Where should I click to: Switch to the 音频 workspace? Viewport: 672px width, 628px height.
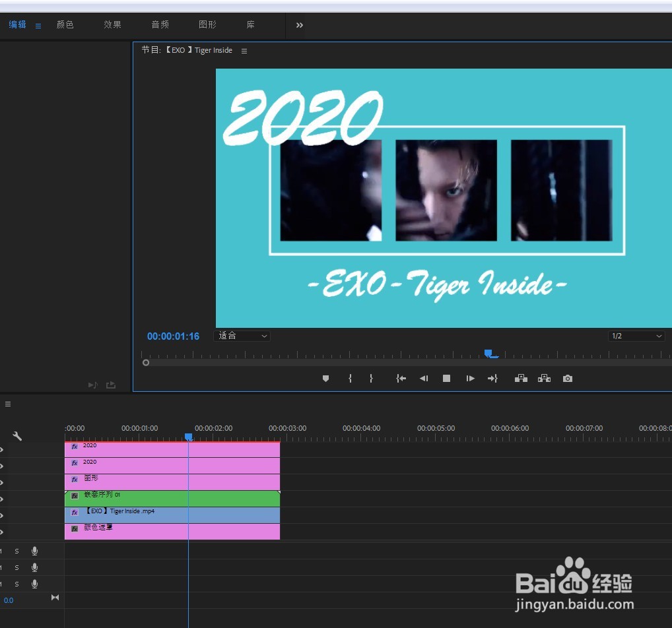(160, 25)
